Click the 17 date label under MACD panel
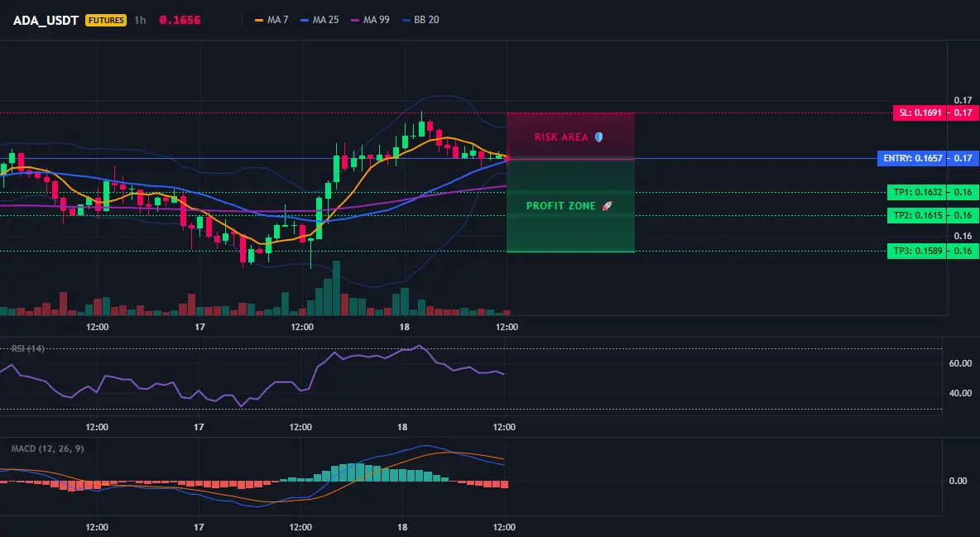This screenshot has height=537, width=980. (199, 527)
